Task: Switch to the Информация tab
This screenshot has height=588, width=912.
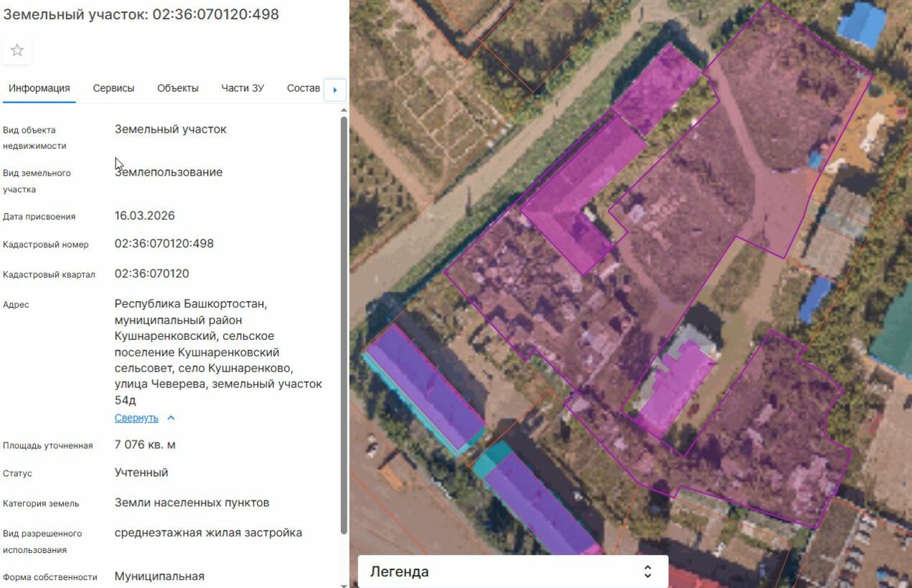Action: 39,88
